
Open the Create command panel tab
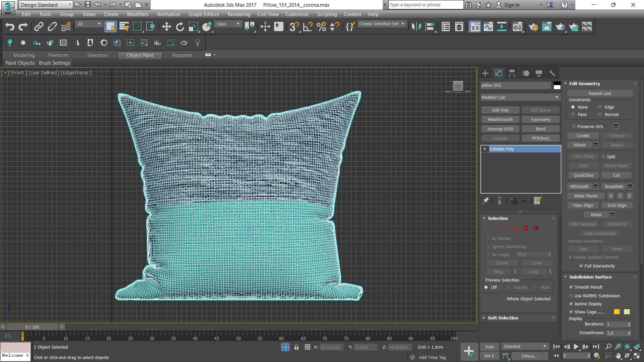485,73
